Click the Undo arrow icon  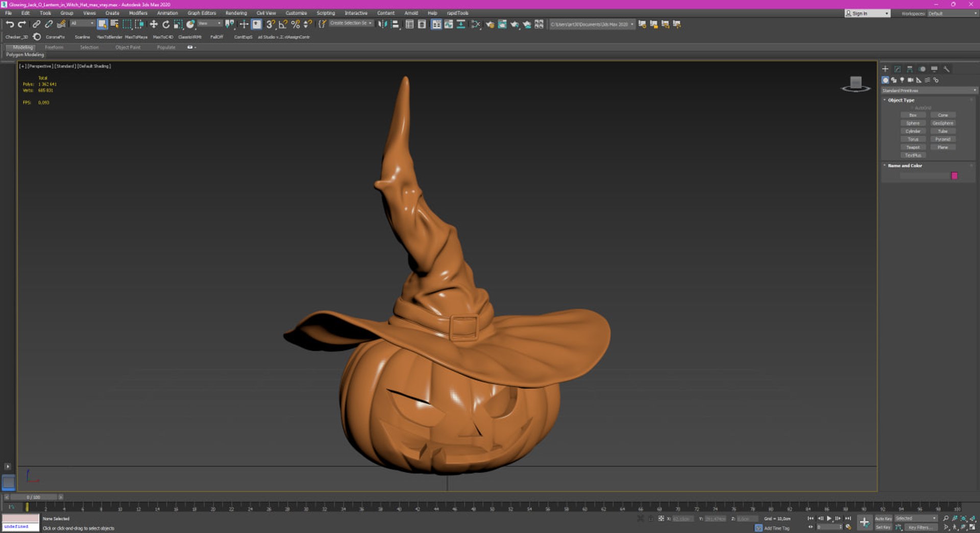pyautogui.click(x=10, y=24)
